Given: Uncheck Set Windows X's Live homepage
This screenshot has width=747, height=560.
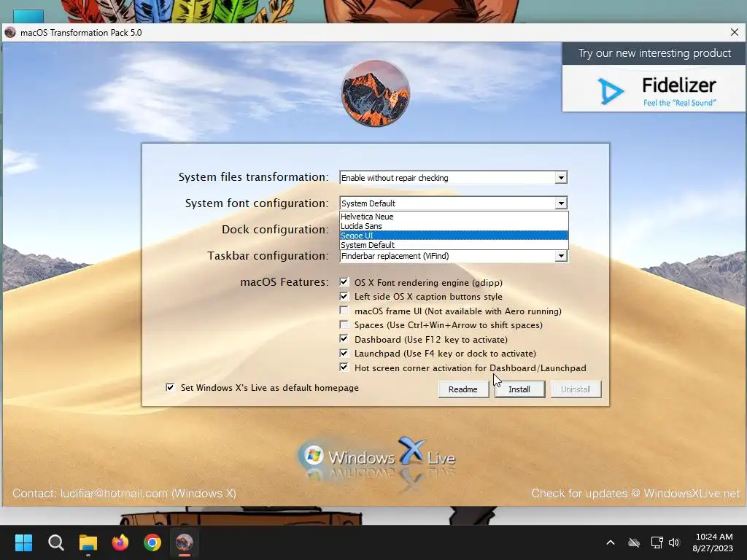Looking at the screenshot, I should [170, 388].
